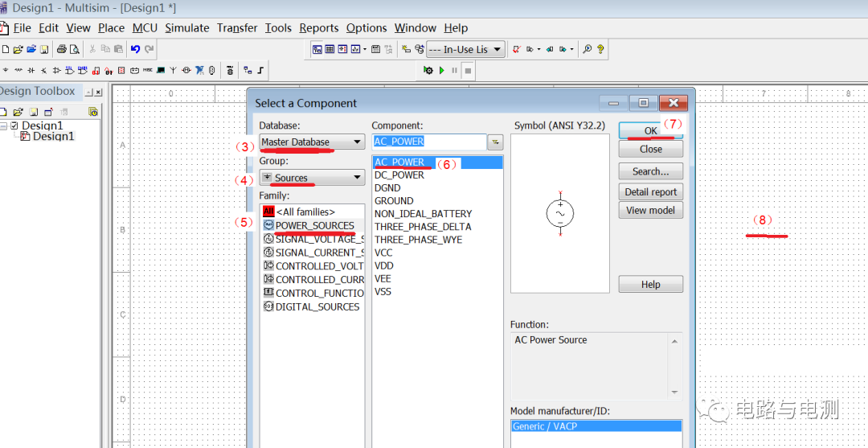Open the Group dropdown showing Sources
Screen dimensions: 868x448
click(312, 177)
